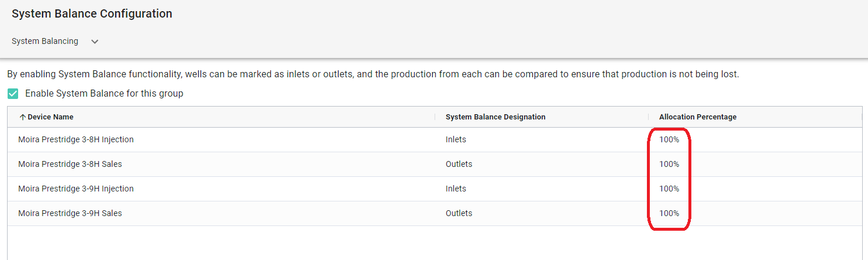
Task: Click 100% allocation for 3-9H Injection
Action: [669, 189]
